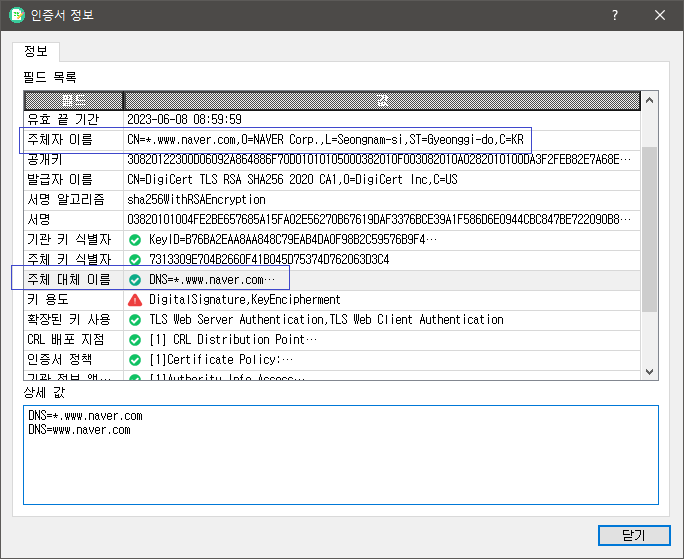Click the CN=DigiCert TLS RSA issuer value
Image resolution: width=684 pixels, height=559 pixels.
pyautogui.click(x=292, y=179)
